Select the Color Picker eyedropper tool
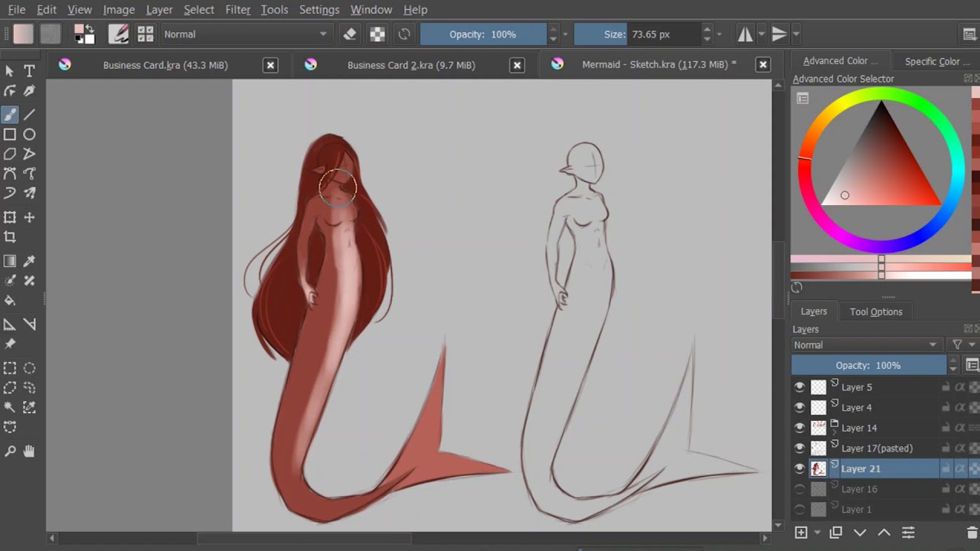980x551 pixels. coord(29,262)
